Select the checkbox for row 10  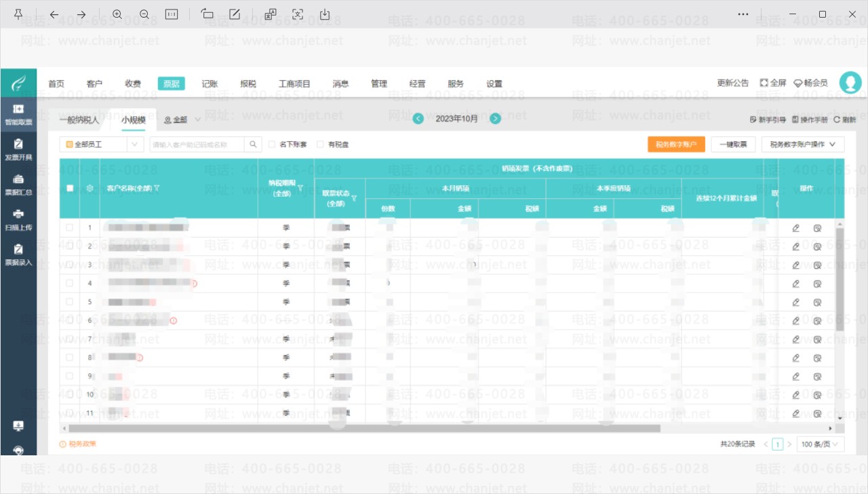click(x=70, y=394)
